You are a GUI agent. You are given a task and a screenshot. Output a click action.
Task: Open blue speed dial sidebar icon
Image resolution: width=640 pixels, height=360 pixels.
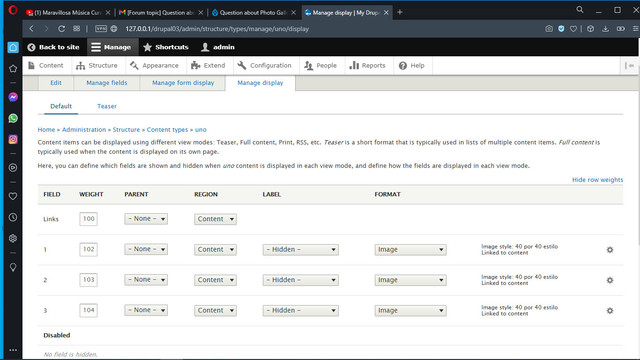coord(13,47)
